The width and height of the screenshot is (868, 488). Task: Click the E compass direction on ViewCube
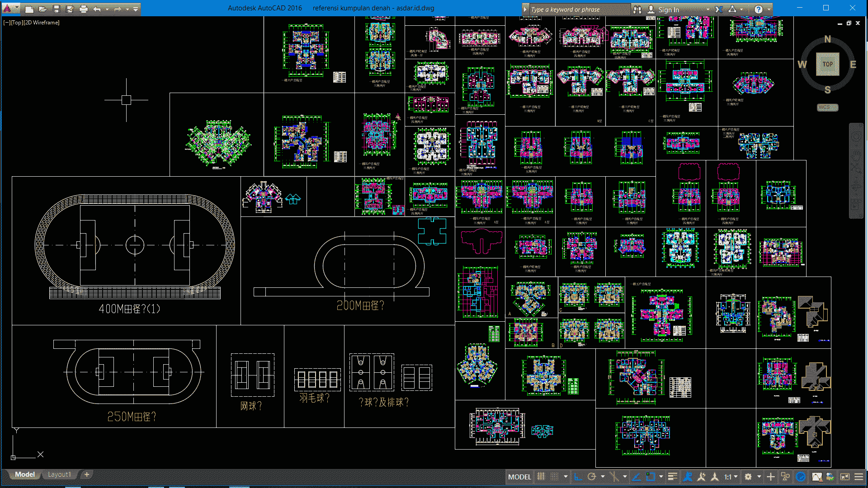(853, 65)
